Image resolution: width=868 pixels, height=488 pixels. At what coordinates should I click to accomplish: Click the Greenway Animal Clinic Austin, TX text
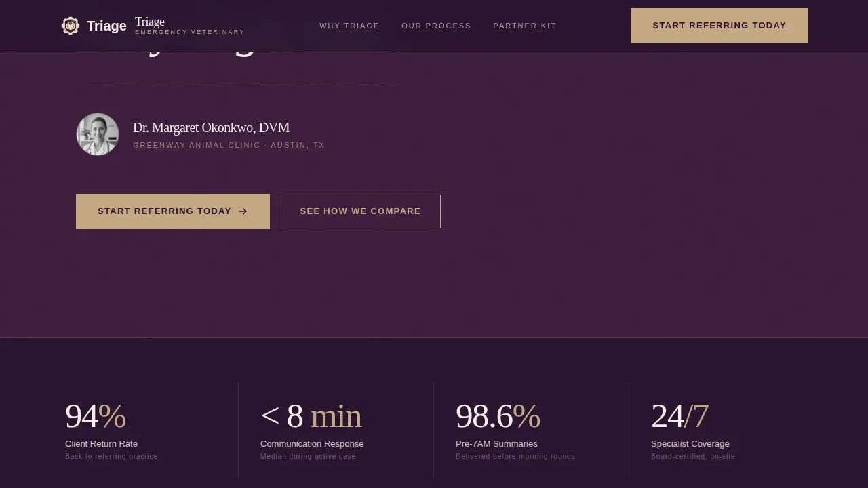pyautogui.click(x=229, y=145)
